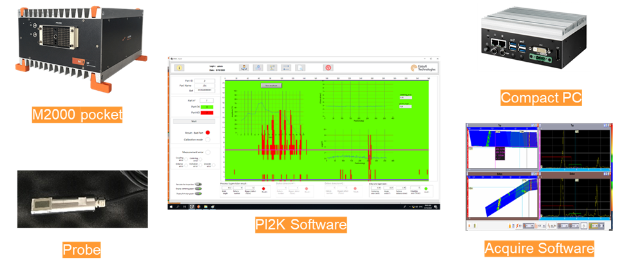Open the Windows Start button
This screenshot has width=644, height=267.
point(171,207)
